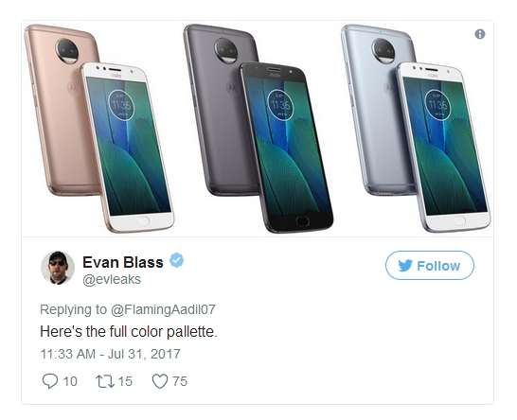Open Evan Blass profile avatar
The image size is (517, 420).
pos(58,268)
